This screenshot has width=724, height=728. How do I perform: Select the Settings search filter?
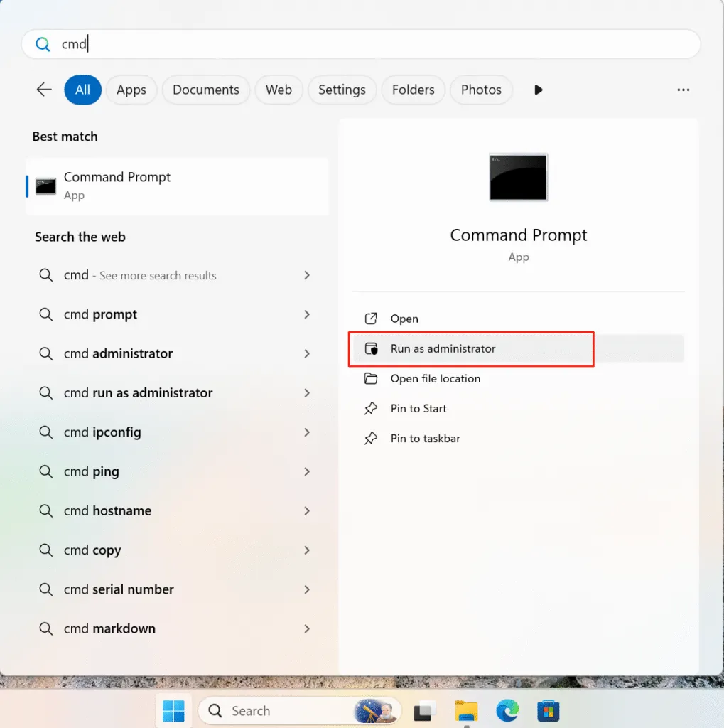click(342, 90)
